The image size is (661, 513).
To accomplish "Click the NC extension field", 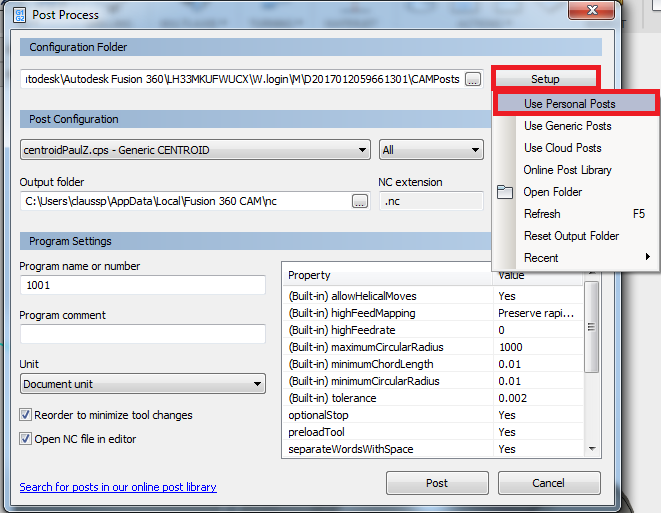I will 431,201.
